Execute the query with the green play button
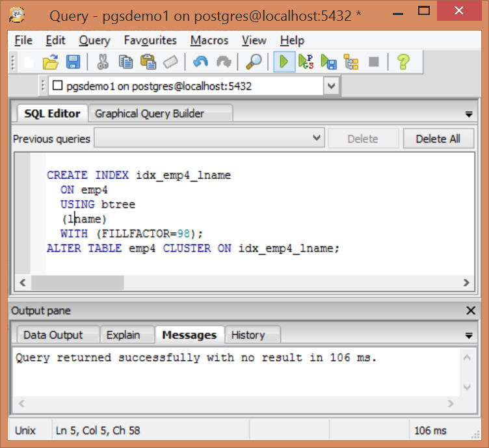Viewport: 489px width, 448px height. pyautogui.click(x=284, y=62)
